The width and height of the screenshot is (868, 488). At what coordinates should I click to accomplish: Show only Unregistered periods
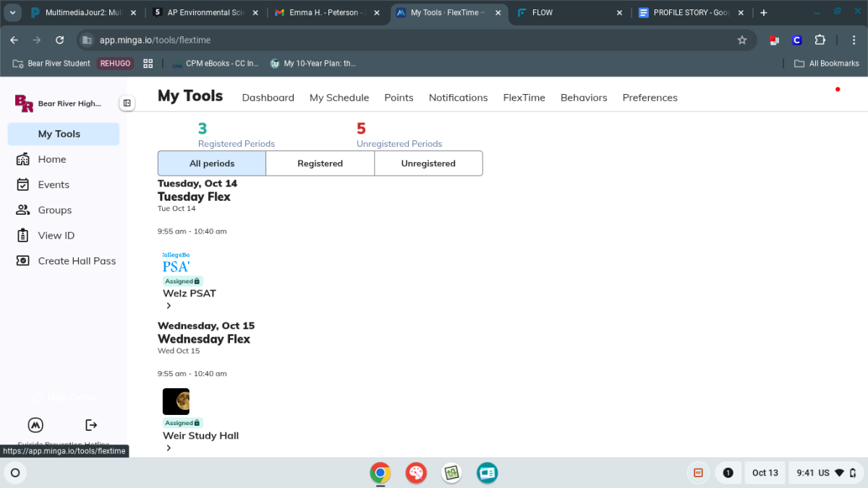tap(428, 163)
